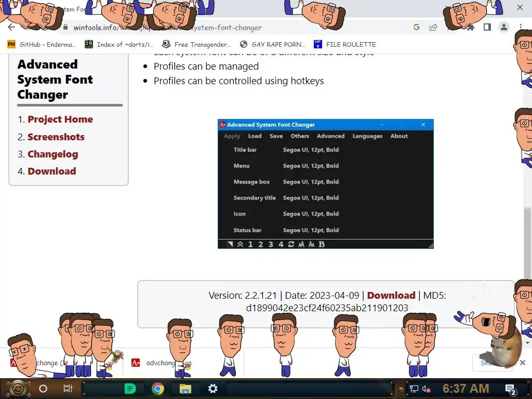Click the Advanced System Font Changer screenshot image
This screenshot has width=532, height=399.
click(x=325, y=184)
